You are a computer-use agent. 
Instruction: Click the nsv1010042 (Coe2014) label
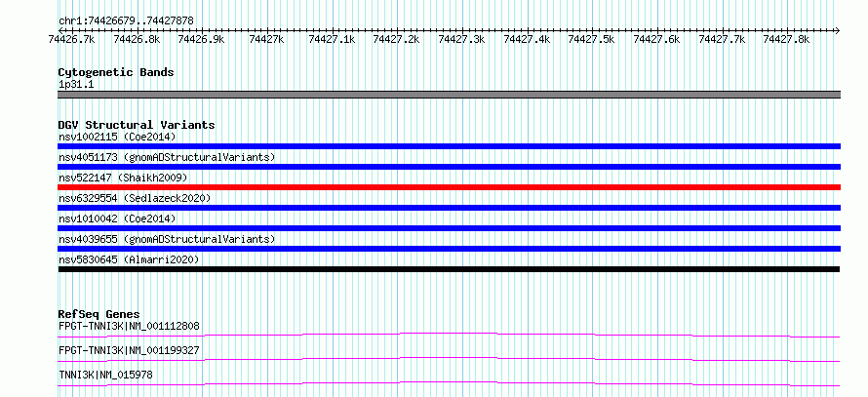(117, 218)
